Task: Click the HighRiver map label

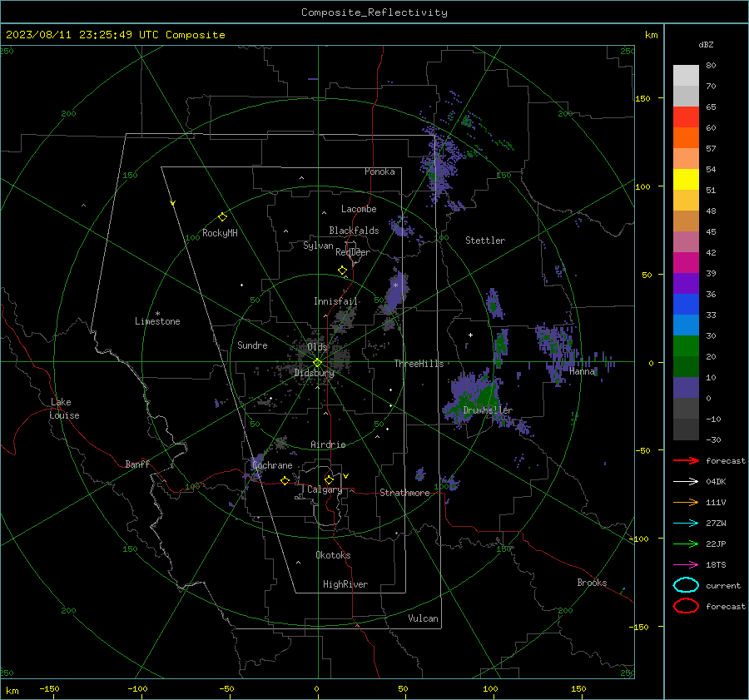Action: point(345,584)
